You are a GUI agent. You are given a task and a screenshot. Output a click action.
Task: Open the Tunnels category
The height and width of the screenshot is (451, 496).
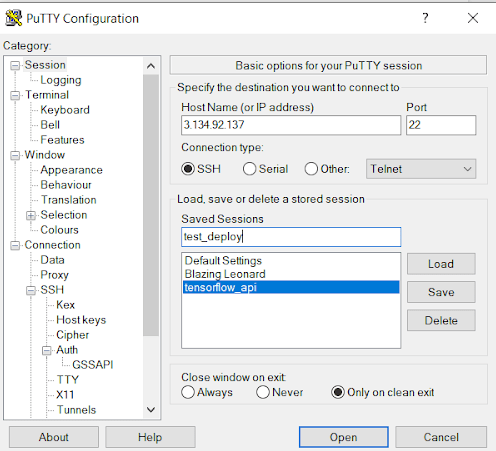[x=76, y=410]
